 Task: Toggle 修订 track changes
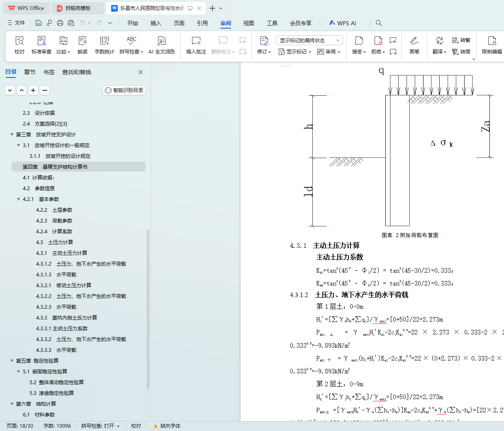[x=264, y=45]
